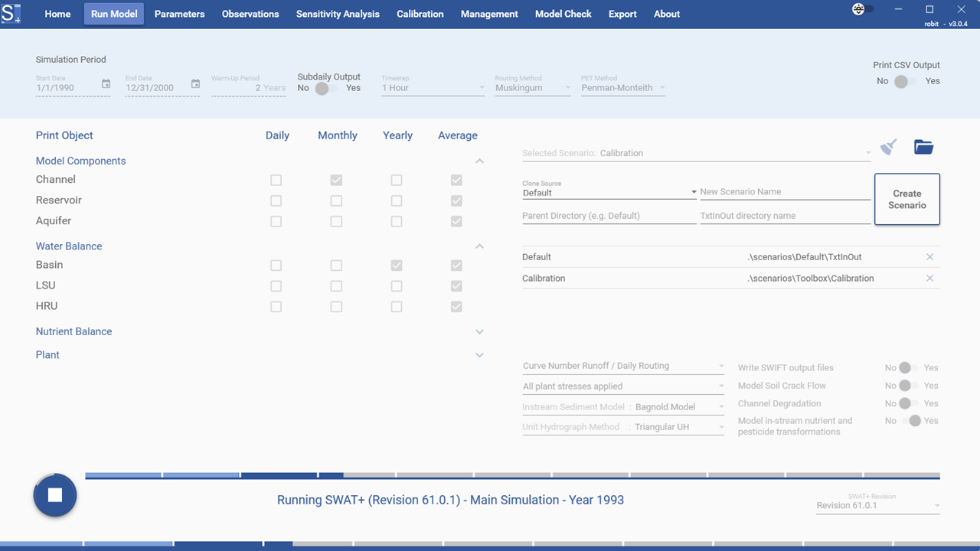The image size is (980, 551).
Task: Click the simulation progress bar
Action: click(511, 476)
